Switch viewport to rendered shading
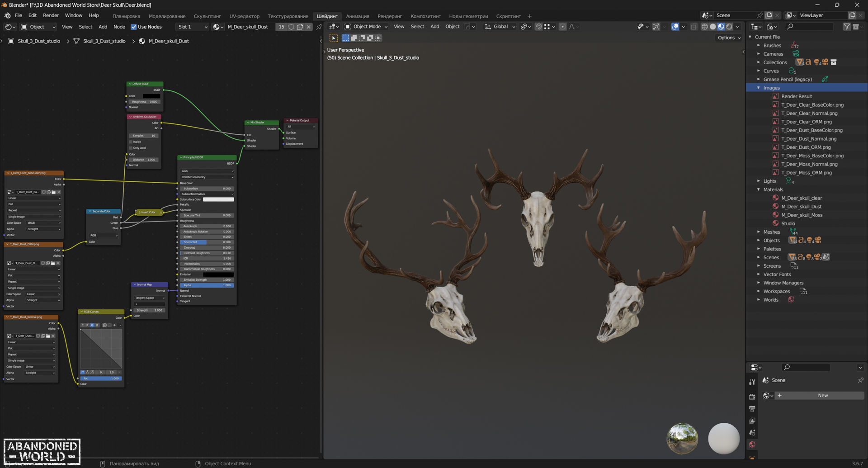Viewport: 868px width, 468px height. [x=729, y=27]
